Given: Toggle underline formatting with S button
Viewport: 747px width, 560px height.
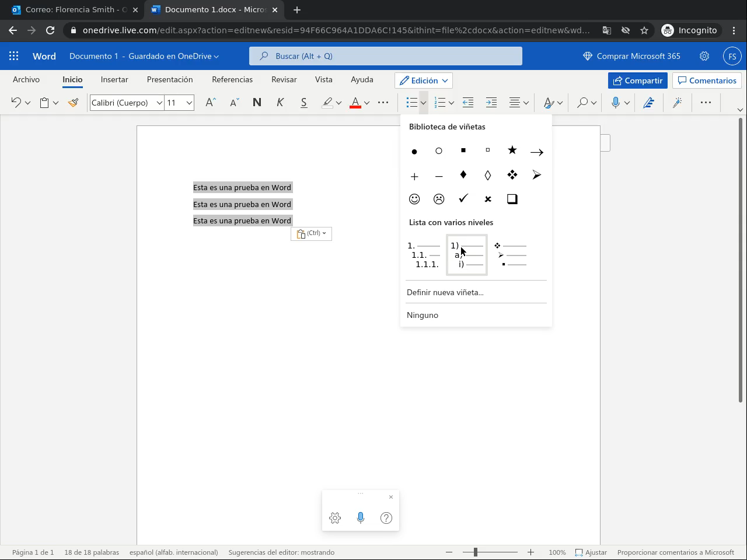Looking at the screenshot, I should 303,103.
